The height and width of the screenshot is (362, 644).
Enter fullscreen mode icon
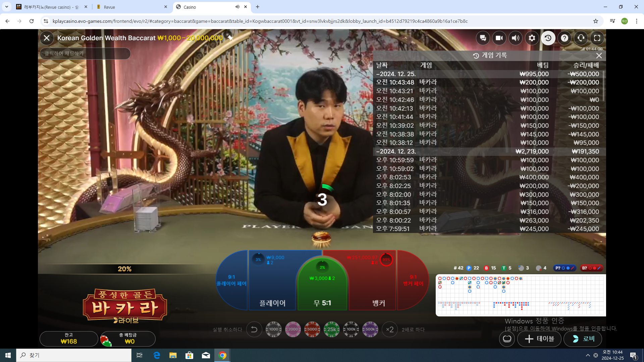[597, 38]
